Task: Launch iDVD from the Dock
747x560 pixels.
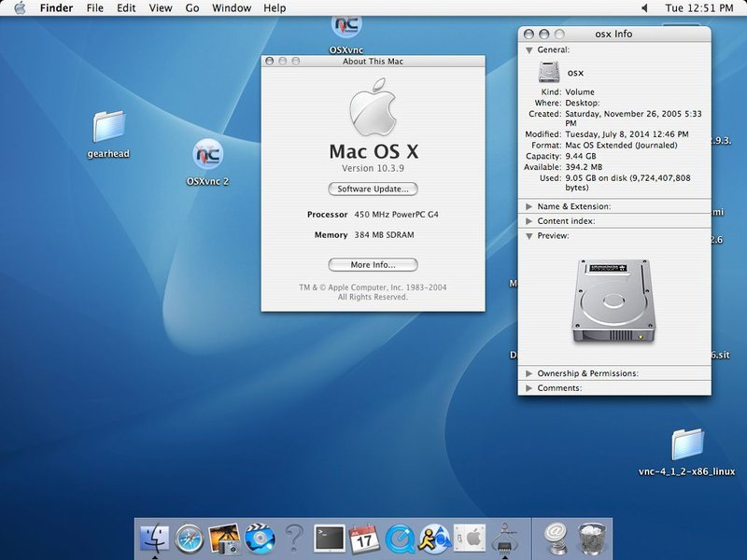Action: [260, 539]
